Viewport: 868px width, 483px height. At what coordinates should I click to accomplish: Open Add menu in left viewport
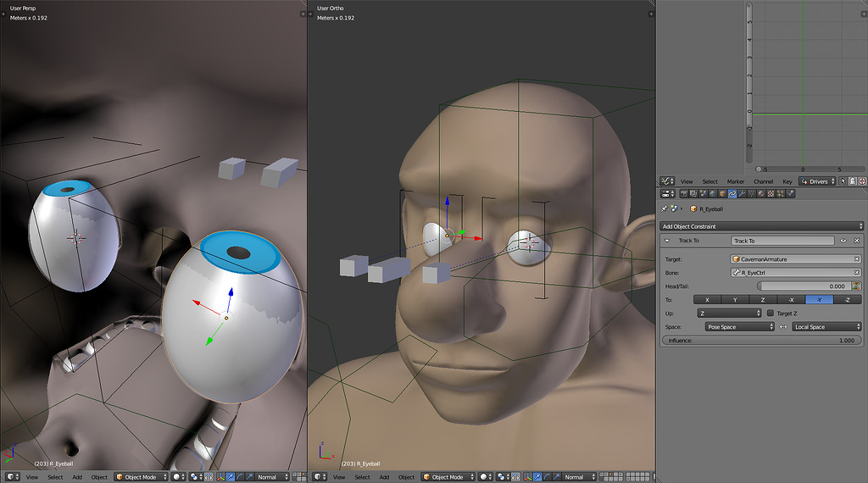77,477
